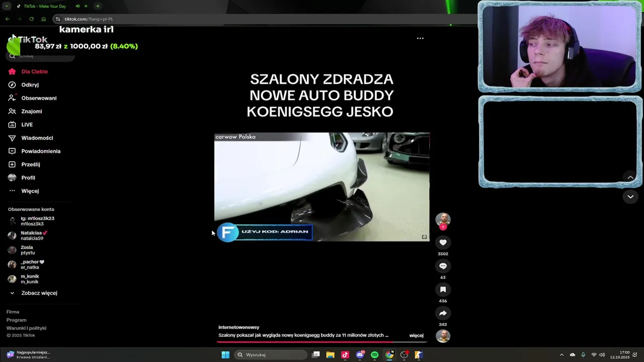Open the TikTok app in taskbar

pos(345,355)
